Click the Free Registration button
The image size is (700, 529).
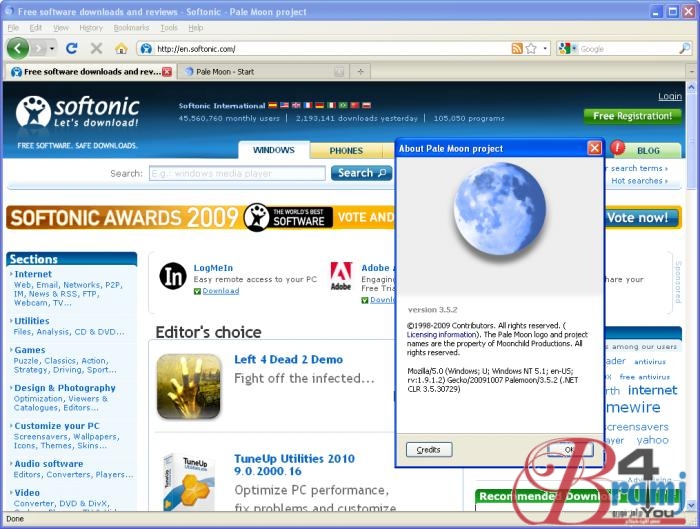(x=631, y=116)
